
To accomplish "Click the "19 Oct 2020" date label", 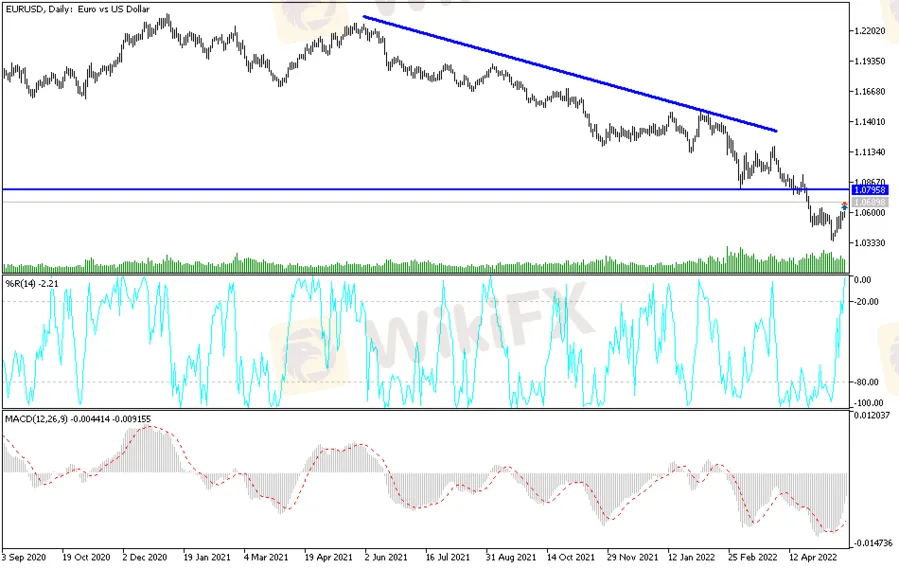I will 86,557.
